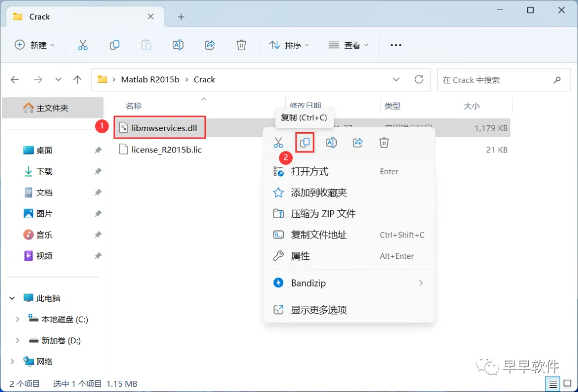Collapse the 此电脑 tree node
Image resolution: width=578 pixels, height=392 pixels.
12,298
